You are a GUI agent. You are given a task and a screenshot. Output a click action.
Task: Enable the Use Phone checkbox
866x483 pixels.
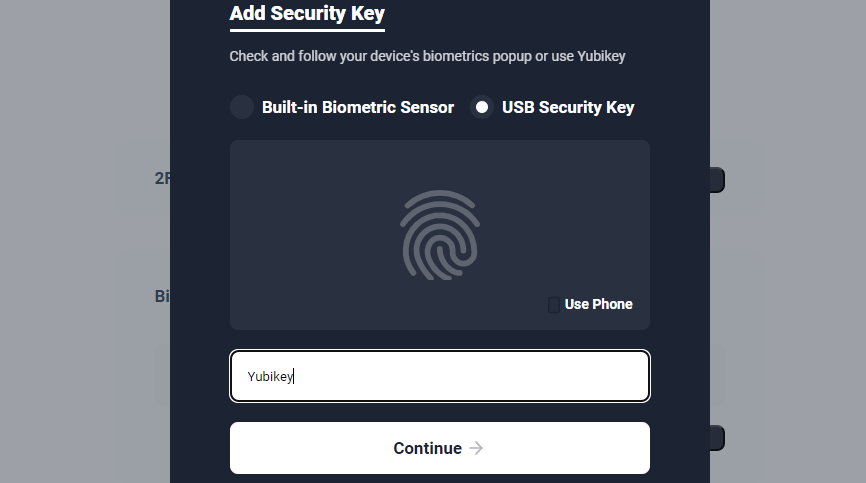554,304
